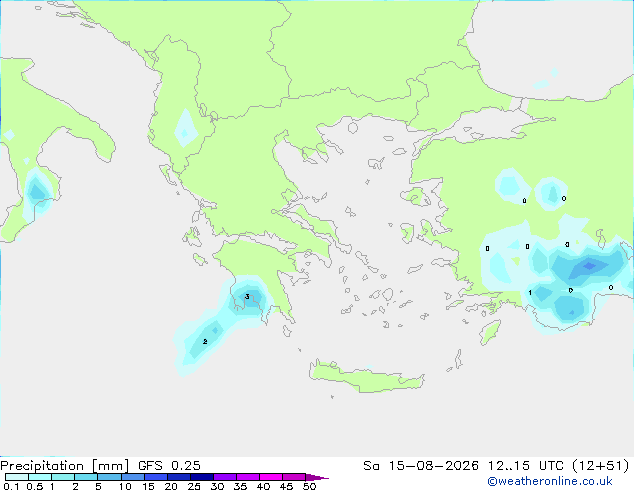Click the "15" legend scale label
634x490 pixels.
148,486
